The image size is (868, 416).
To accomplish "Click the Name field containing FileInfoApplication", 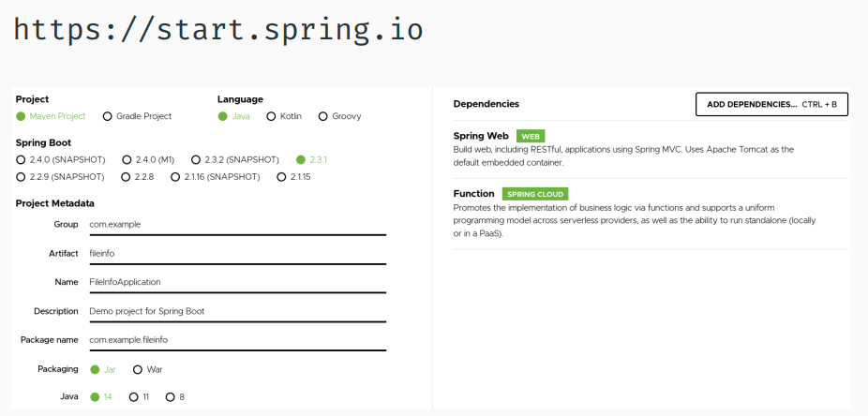I will (x=236, y=282).
